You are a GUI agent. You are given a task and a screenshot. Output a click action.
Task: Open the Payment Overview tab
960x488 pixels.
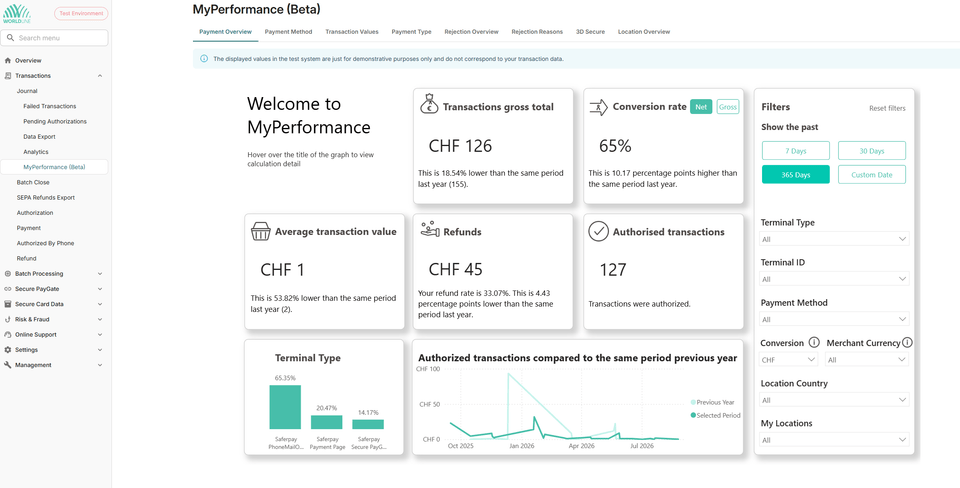tap(225, 32)
